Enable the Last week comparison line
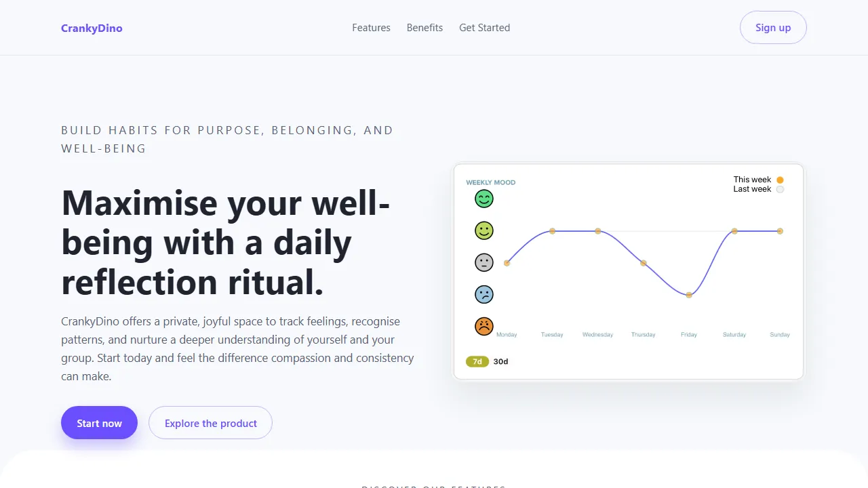Image resolution: width=868 pixels, height=488 pixels. 753,189
